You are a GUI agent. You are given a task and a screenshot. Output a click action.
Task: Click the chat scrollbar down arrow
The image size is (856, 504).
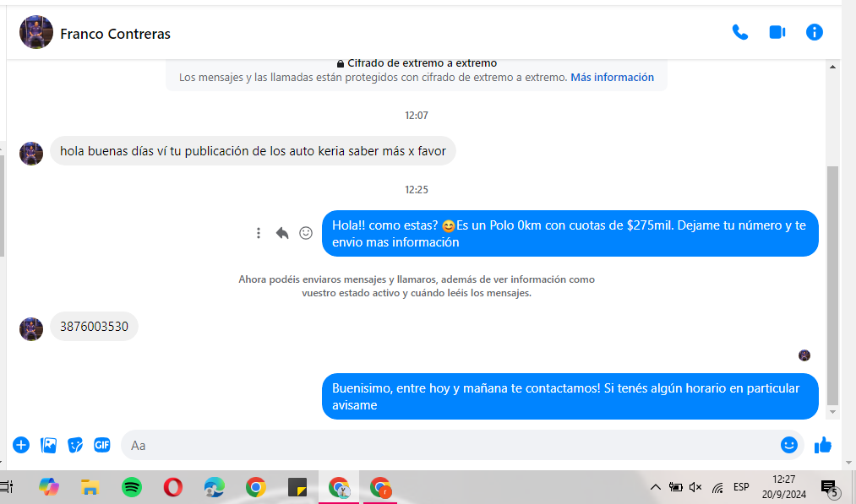832,412
